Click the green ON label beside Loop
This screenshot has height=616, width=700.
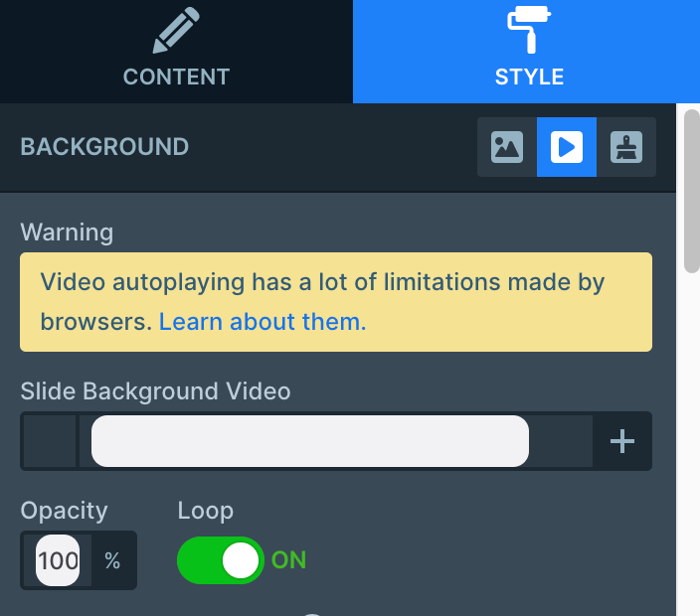coord(288,560)
